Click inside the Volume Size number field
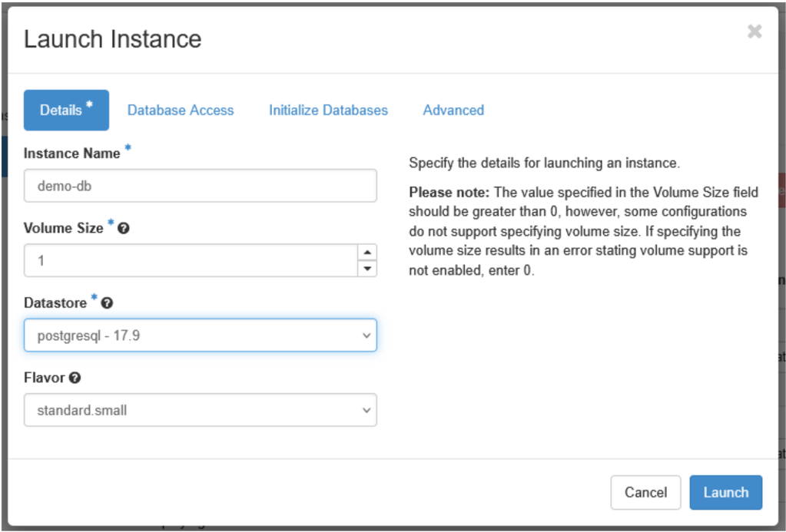Viewport: 786px width, 532px height. [x=188, y=261]
